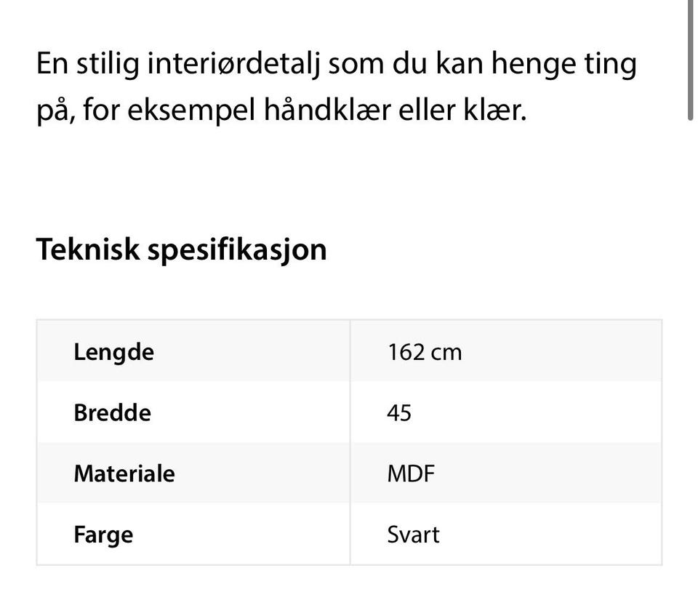698x616 pixels.
Task: Click the product description starting 'En stilig'
Action: [336, 87]
